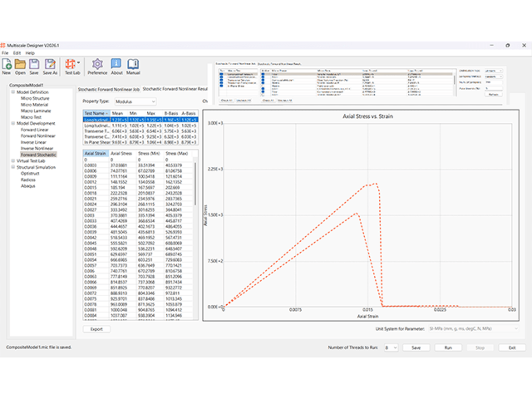Open the Preference gear icon
Screen dimensions: 532x399
(x=97, y=64)
